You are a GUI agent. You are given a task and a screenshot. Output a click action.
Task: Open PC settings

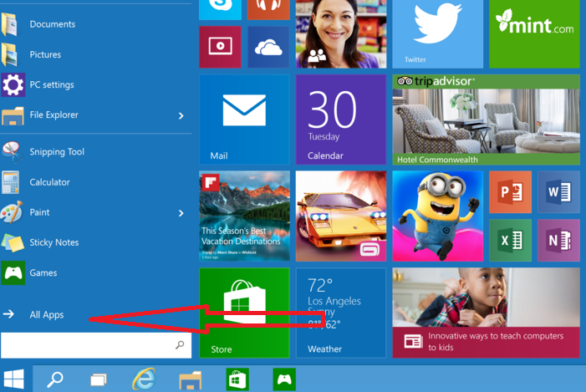tap(95, 84)
